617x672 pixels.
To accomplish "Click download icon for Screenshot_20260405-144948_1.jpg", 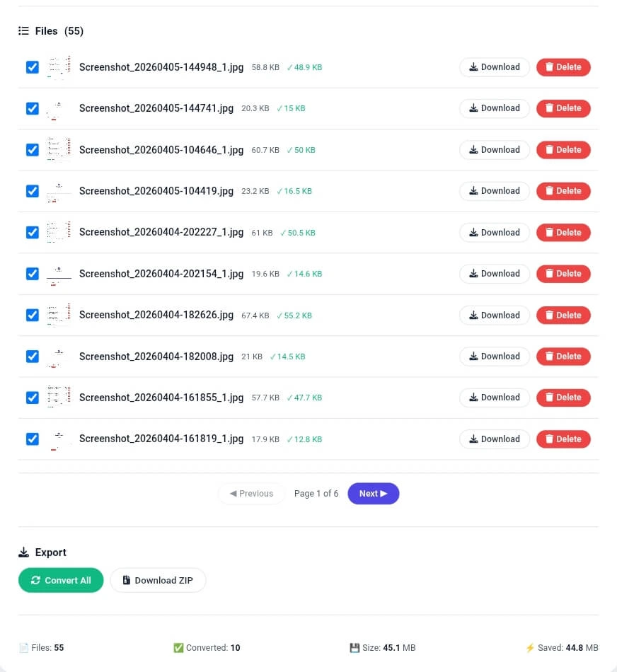I will click(474, 66).
